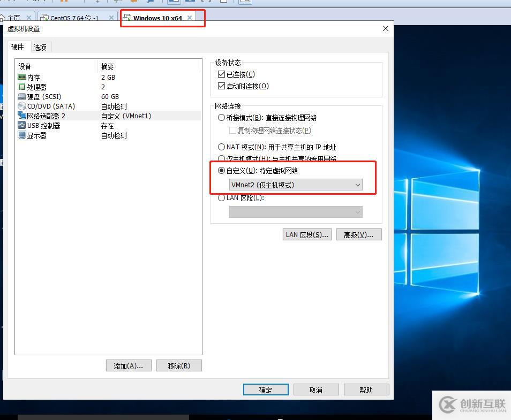Click the disc icon beside CD/DVD
511x420 pixels.
point(22,106)
